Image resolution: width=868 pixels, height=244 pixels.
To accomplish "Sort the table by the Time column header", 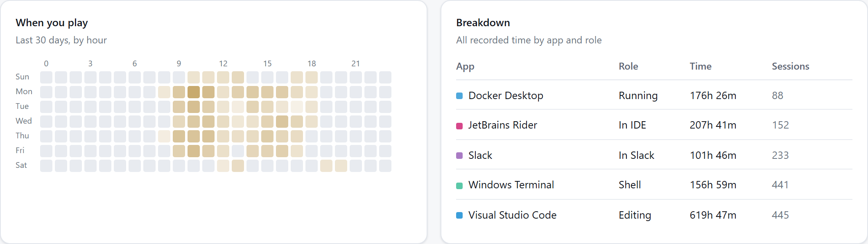I will 700,66.
